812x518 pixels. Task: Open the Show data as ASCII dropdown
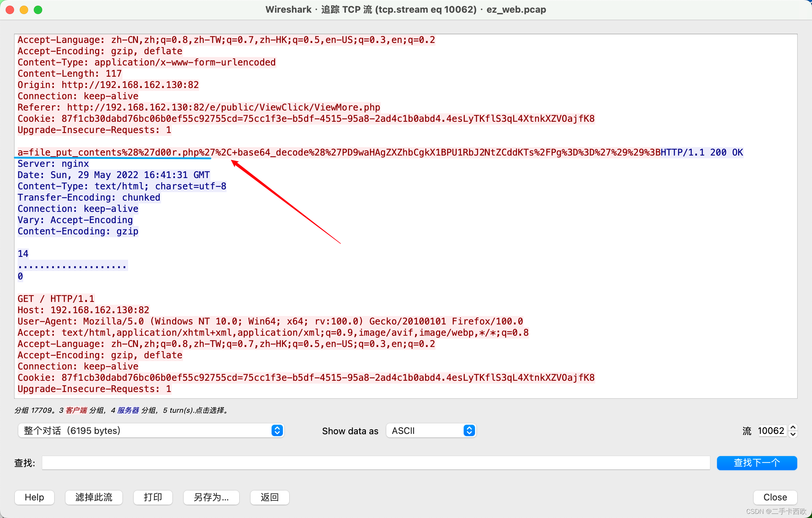431,431
